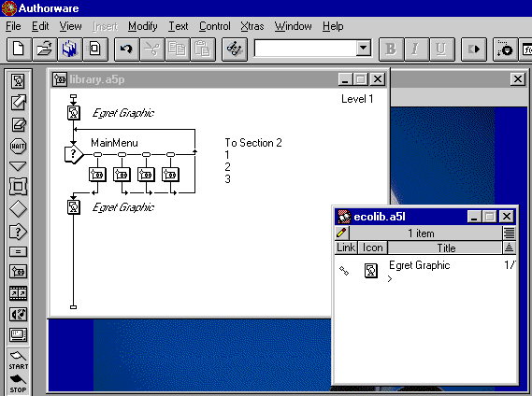Click the link symbol beside Egret Graphic

pyautogui.click(x=344, y=271)
